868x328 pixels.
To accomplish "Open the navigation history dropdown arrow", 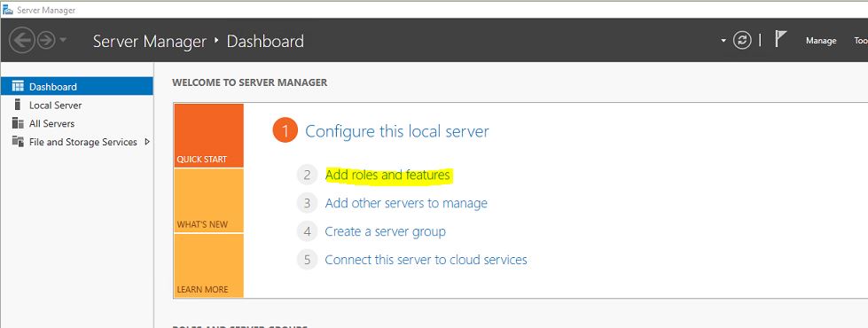I will pyautogui.click(x=63, y=41).
